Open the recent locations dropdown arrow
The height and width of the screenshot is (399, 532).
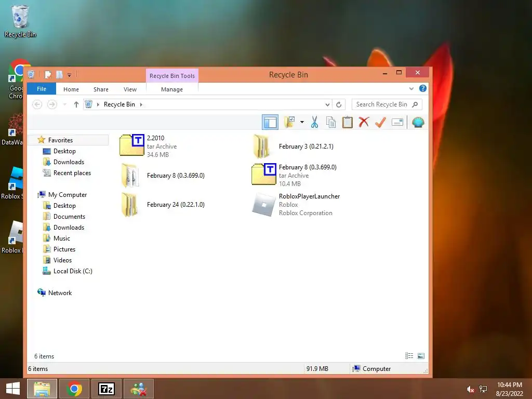64,104
